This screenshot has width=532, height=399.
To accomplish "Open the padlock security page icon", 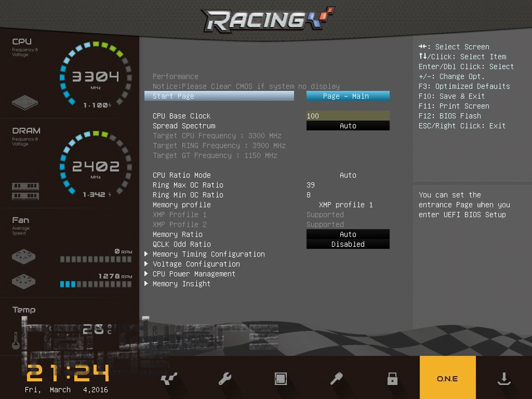I will click(392, 378).
